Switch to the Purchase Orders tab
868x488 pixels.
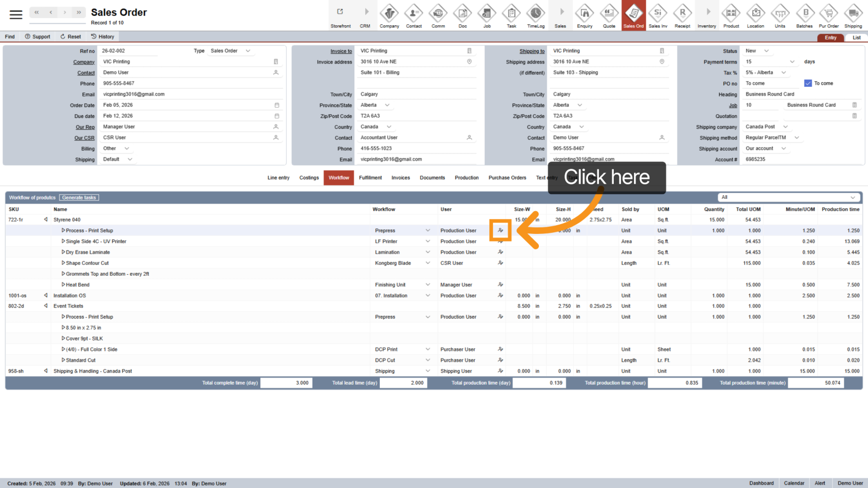(x=507, y=178)
